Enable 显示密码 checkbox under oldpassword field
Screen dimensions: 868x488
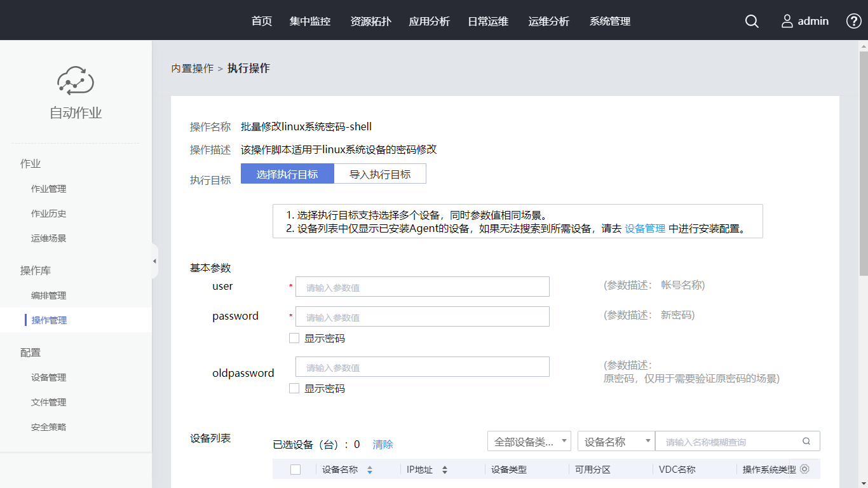(x=294, y=388)
